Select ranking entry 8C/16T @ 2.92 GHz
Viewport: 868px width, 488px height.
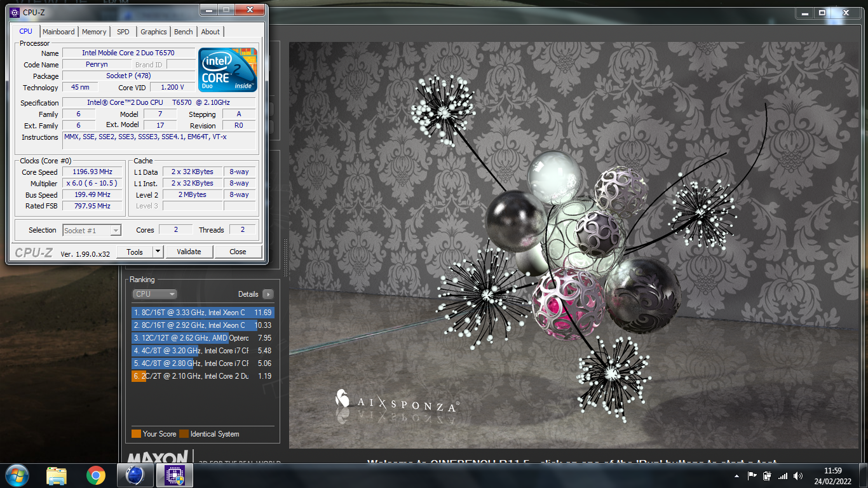[202, 325]
